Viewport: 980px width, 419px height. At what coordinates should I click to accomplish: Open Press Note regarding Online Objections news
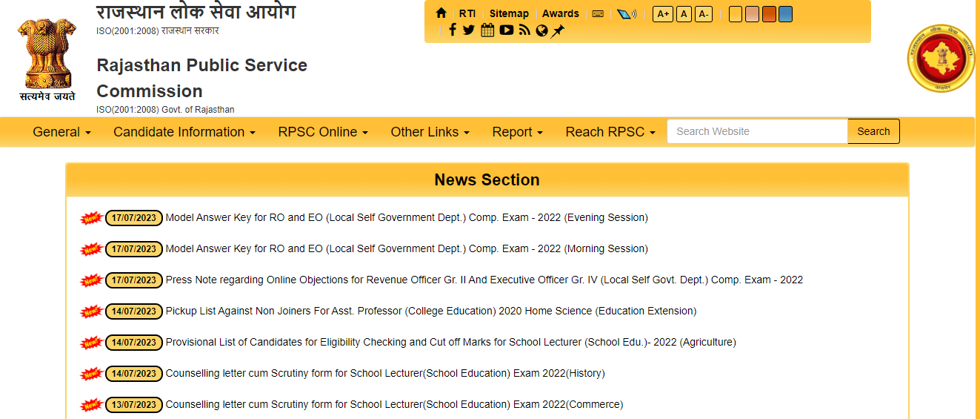[484, 280]
